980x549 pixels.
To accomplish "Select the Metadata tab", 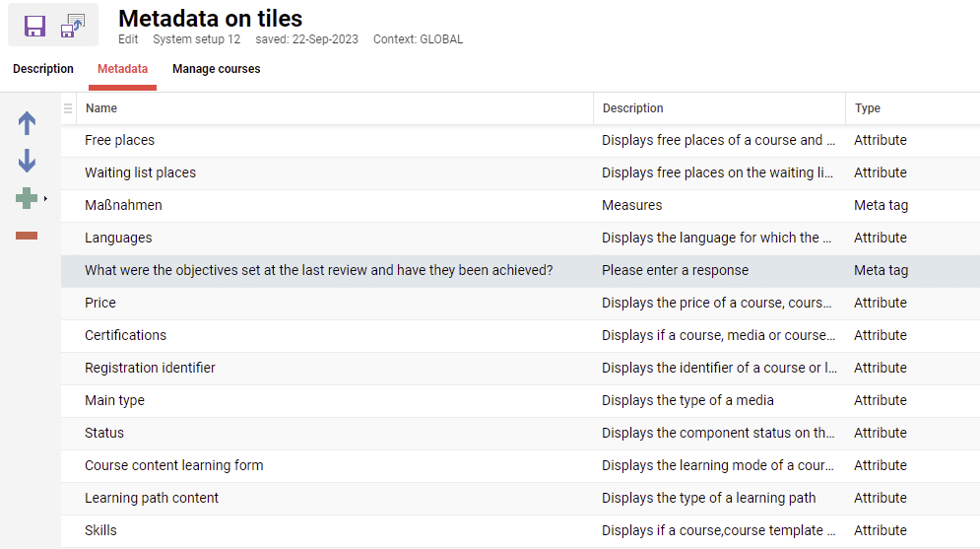I will tap(122, 69).
